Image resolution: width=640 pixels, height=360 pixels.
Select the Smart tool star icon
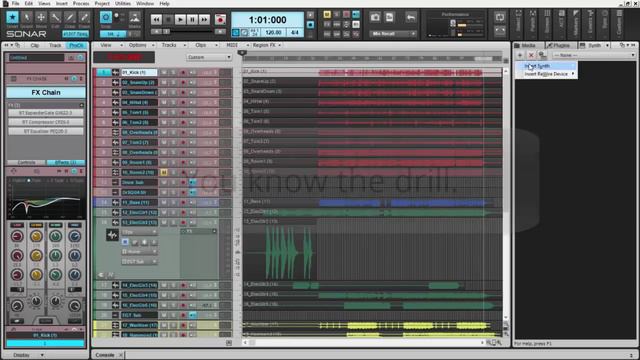(12, 18)
